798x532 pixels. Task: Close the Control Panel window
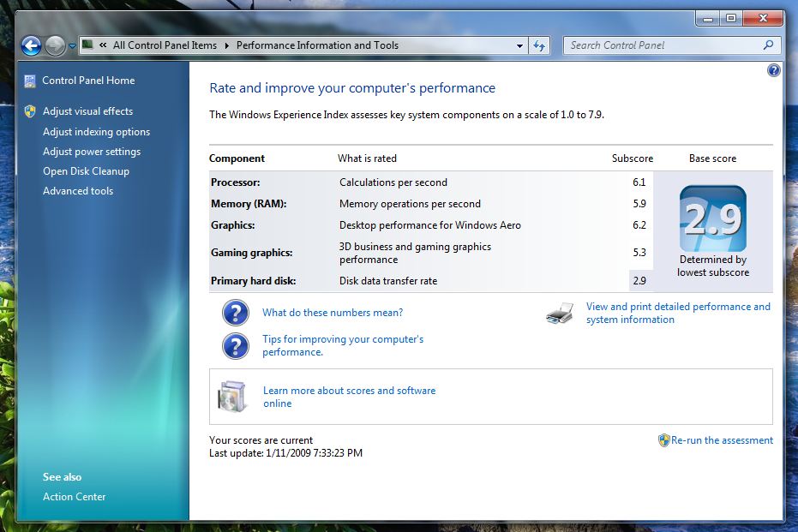762,19
